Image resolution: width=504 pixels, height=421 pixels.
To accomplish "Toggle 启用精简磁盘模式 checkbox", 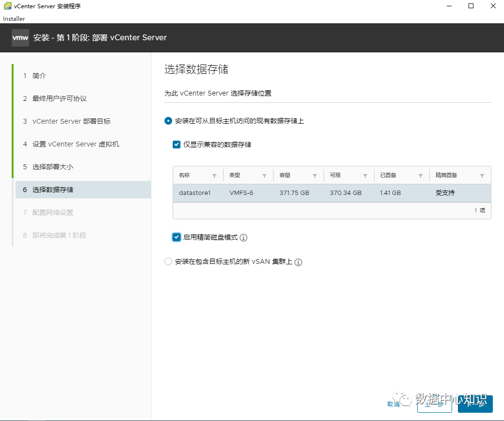I will tap(177, 237).
